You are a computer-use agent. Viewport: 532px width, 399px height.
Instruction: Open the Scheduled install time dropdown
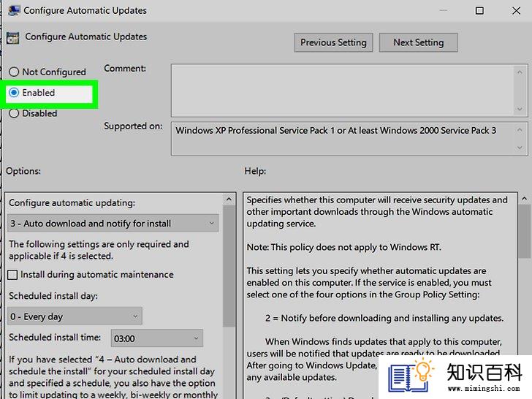[157, 338]
